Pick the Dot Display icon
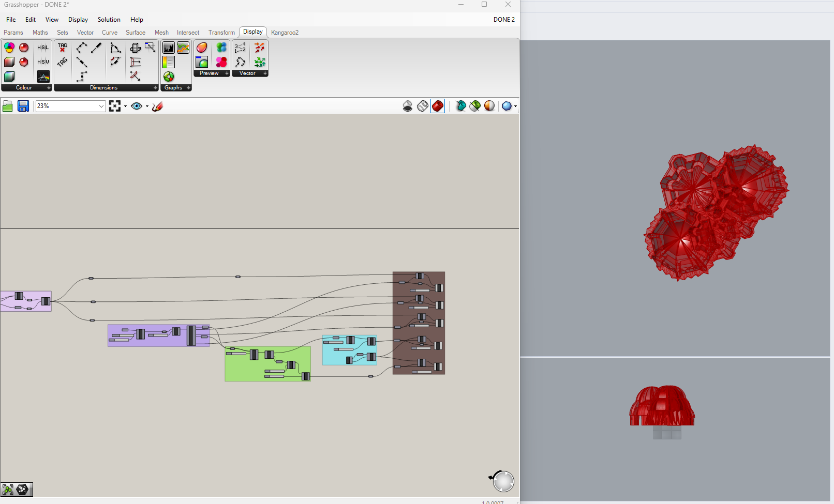The image size is (834, 504). tap(221, 62)
